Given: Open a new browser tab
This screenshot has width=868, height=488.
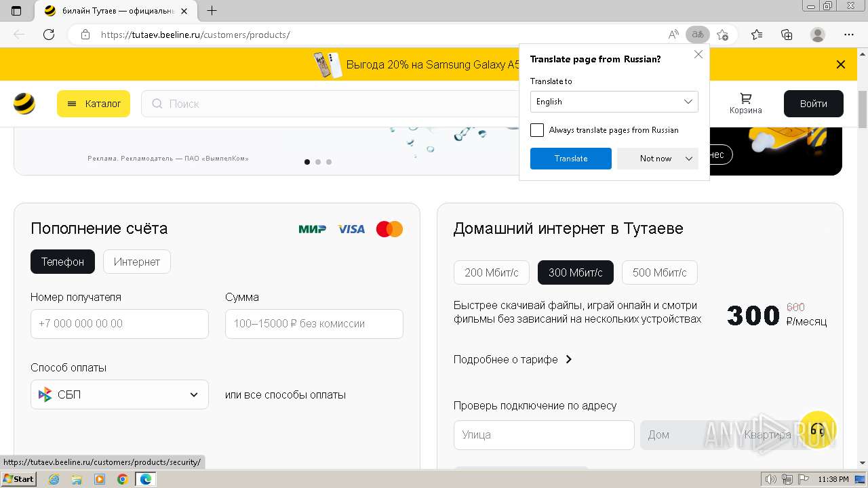Looking at the screenshot, I should [212, 11].
